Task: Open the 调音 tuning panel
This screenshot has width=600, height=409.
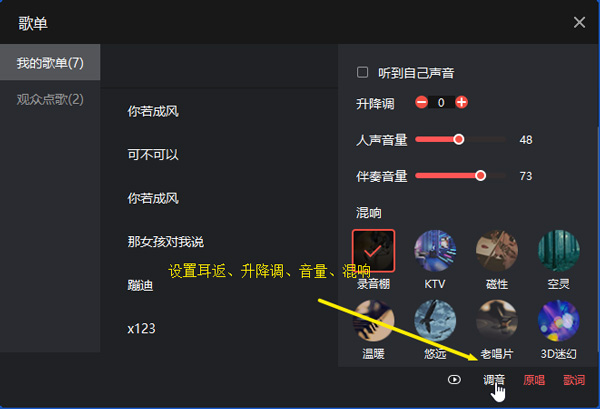Action: coord(494,380)
